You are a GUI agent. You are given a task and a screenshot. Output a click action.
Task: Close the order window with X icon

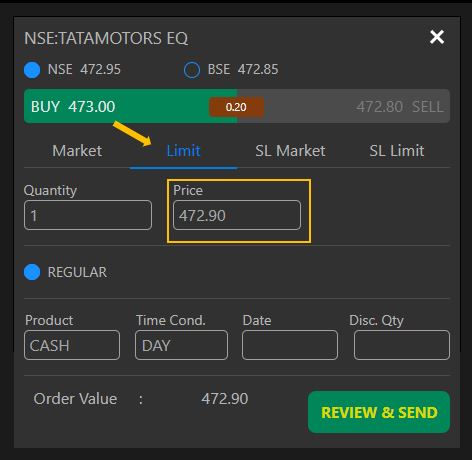tap(437, 37)
